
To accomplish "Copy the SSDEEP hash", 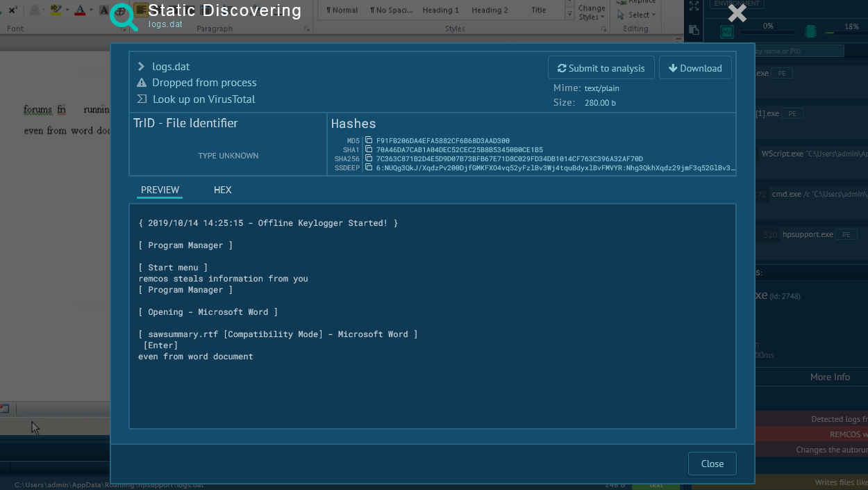I will [369, 168].
